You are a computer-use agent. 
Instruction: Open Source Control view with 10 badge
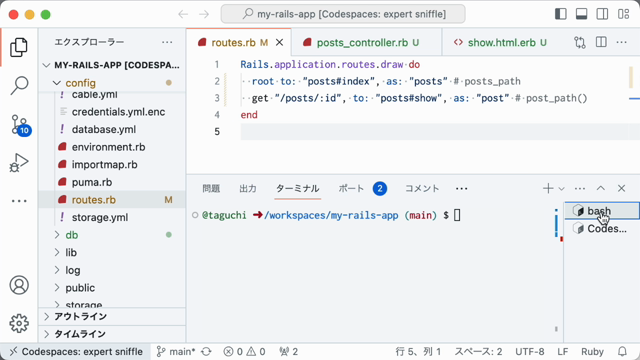pos(19,124)
